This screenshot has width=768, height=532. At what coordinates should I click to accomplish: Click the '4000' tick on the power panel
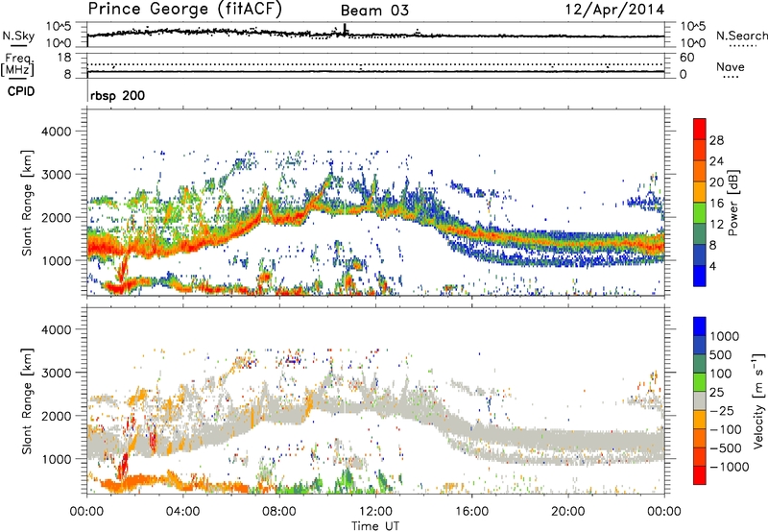[x=57, y=132]
